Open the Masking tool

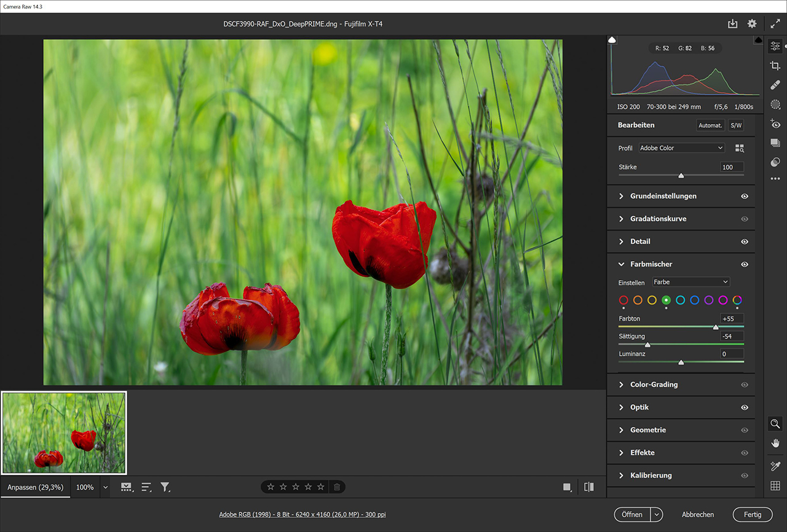(775, 105)
